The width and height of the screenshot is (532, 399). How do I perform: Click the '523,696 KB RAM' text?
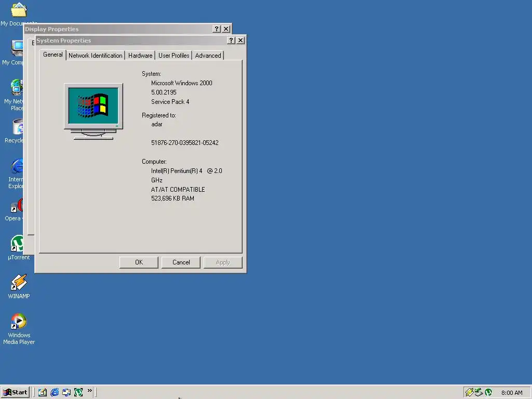[x=172, y=198]
